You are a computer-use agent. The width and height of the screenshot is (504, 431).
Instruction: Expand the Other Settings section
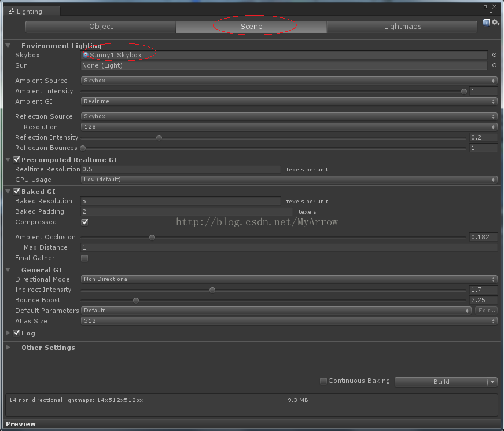pyautogui.click(x=8, y=348)
